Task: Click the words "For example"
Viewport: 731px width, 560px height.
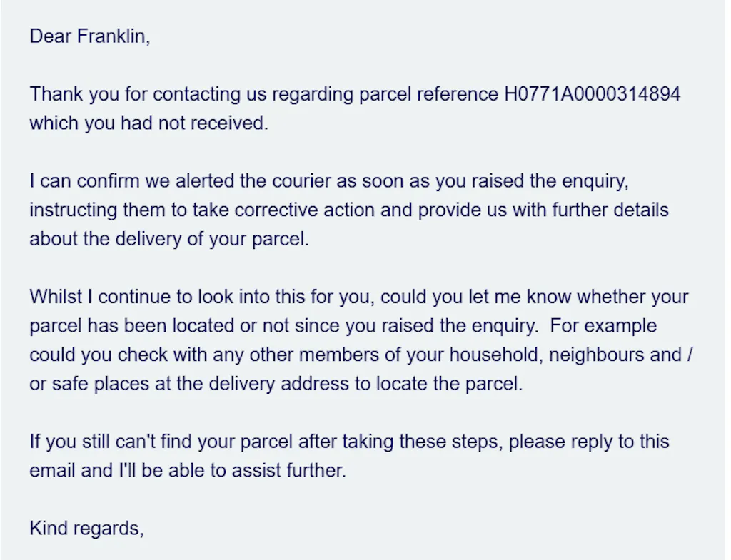Action: point(604,326)
